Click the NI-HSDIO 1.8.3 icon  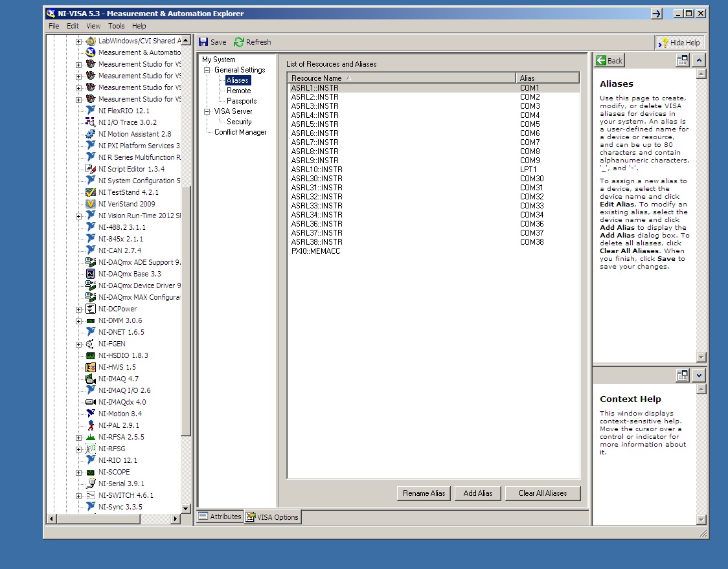point(91,355)
